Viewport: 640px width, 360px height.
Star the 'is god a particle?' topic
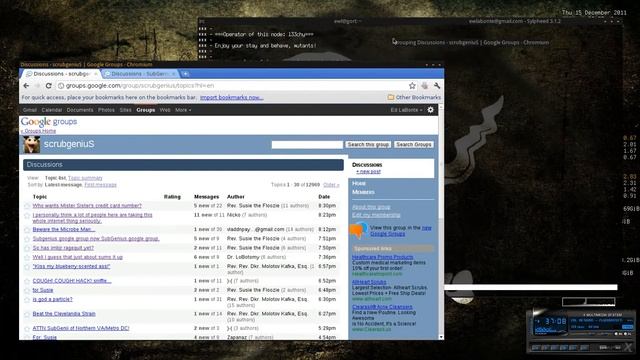point(27,300)
